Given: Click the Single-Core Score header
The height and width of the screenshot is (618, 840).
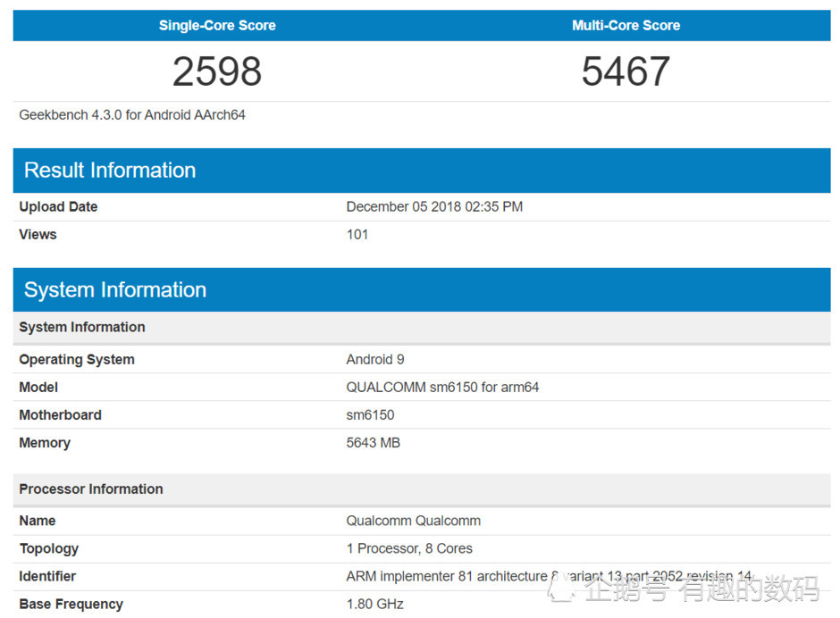Looking at the screenshot, I should coord(217,25).
